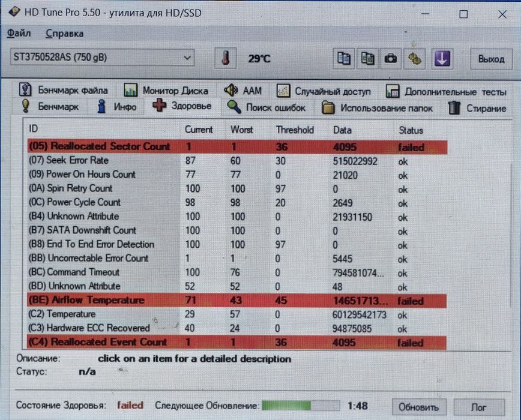Click the Использование папок tab's folder icon

point(328,108)
